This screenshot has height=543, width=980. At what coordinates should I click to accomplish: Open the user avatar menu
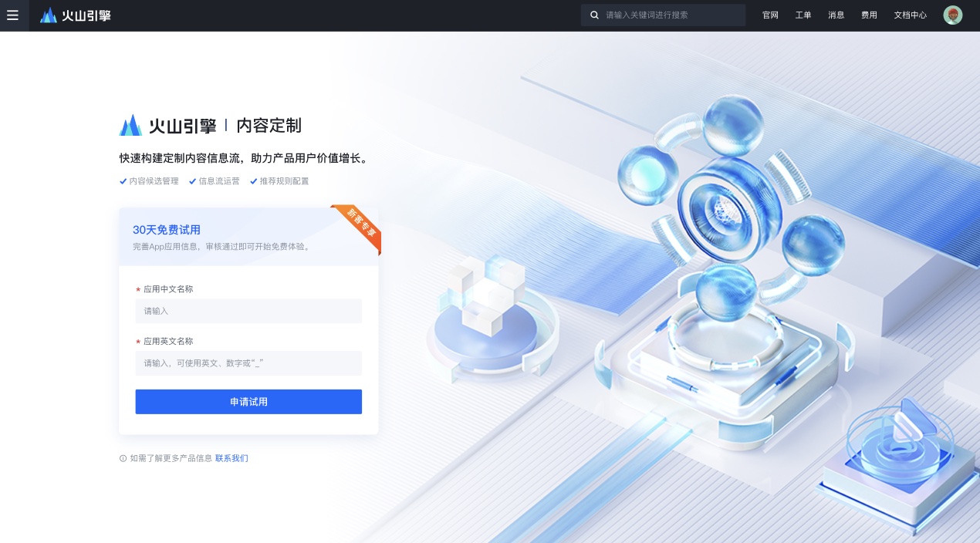953,15
